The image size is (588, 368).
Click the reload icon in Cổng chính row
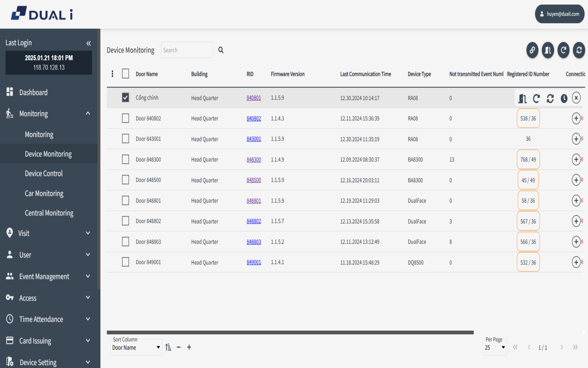[x=536, y=98]
